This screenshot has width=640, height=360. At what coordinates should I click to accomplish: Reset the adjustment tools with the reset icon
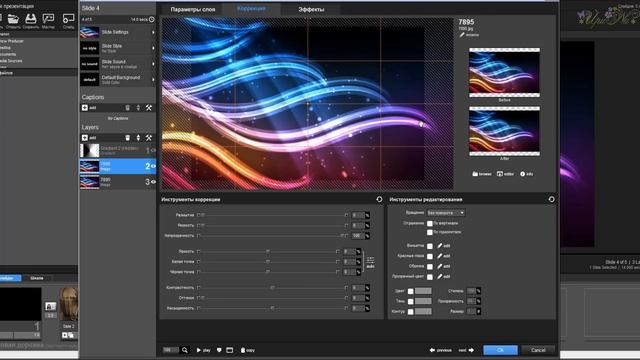click(x=379, y=199)
